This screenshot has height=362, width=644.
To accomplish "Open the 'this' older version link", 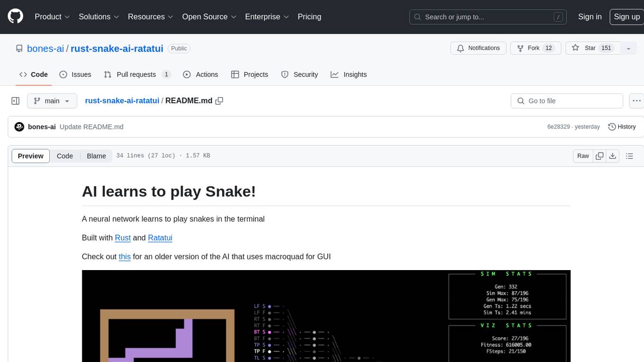I will click(125, 257).
